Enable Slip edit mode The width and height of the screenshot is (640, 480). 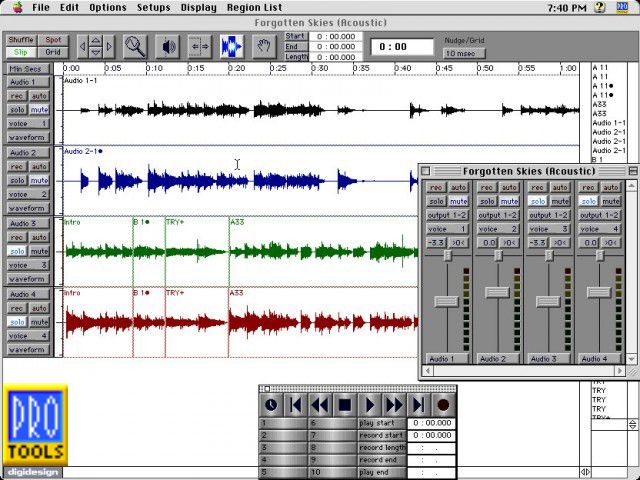21,52
